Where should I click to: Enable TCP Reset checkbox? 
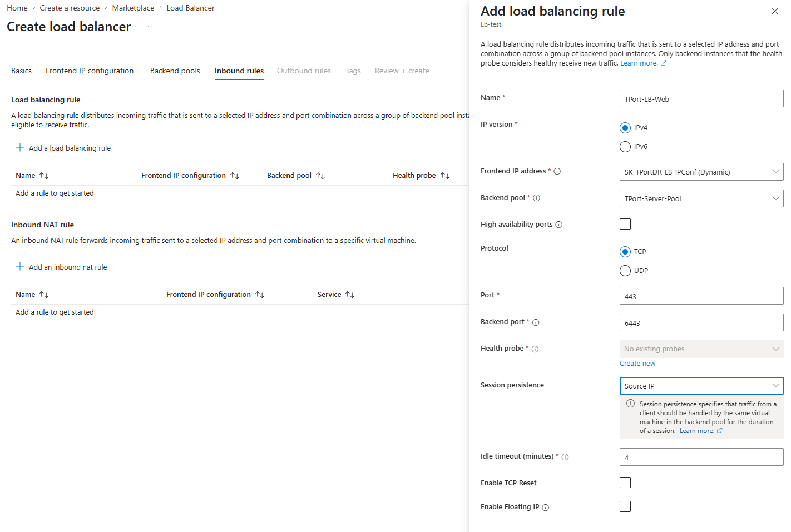pyautogui.click(x=625, y=483)
